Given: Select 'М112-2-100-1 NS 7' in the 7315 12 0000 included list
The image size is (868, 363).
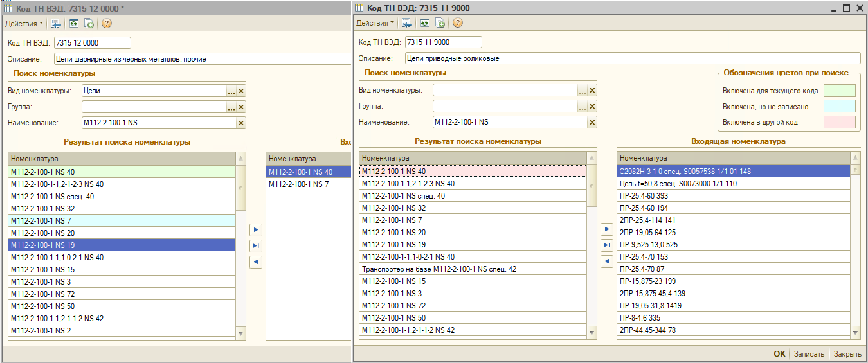Looking at the screenshot, I should tap(309, 184).
